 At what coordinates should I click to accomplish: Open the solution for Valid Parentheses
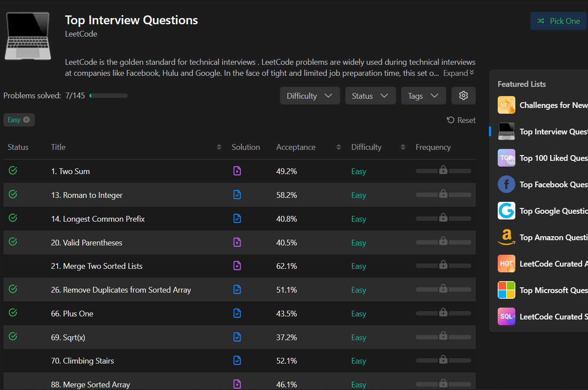(x=237, y=241)
